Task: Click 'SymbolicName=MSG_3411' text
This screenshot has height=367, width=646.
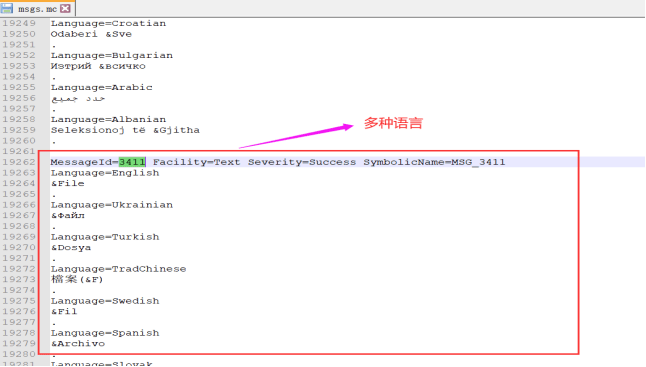Action: click(x=434, y=162)
